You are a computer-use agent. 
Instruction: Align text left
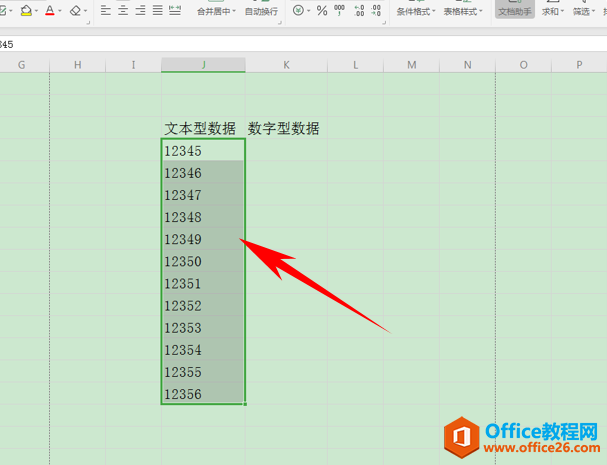pos(105,10)
